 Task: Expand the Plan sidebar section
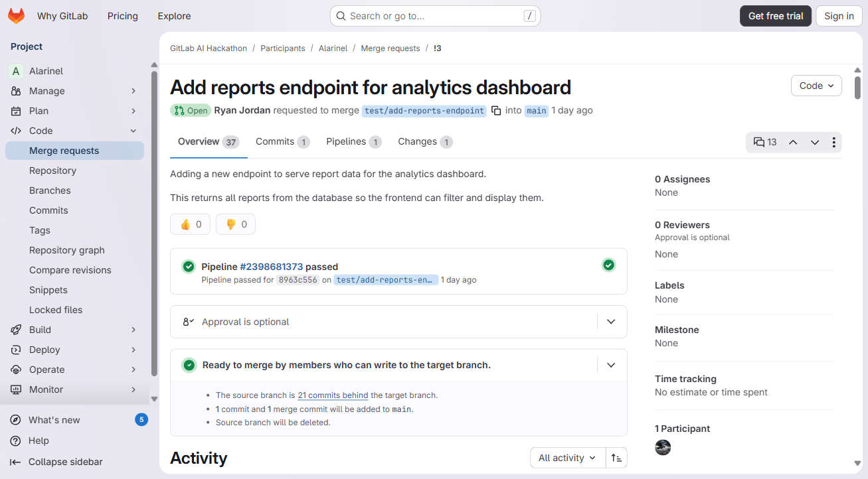click(x=133, y=111)
